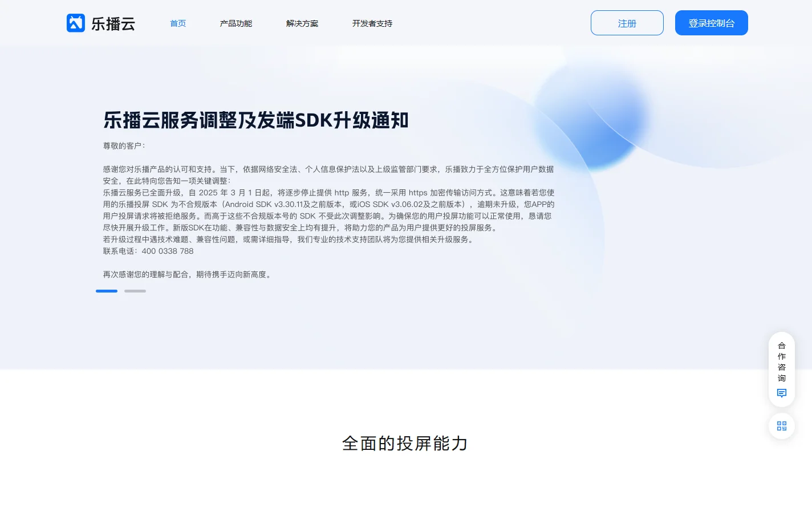Viewport: 812px width, 532px height.
Task: Open the 合作咨询 floating widget
Action: point(782,369)
